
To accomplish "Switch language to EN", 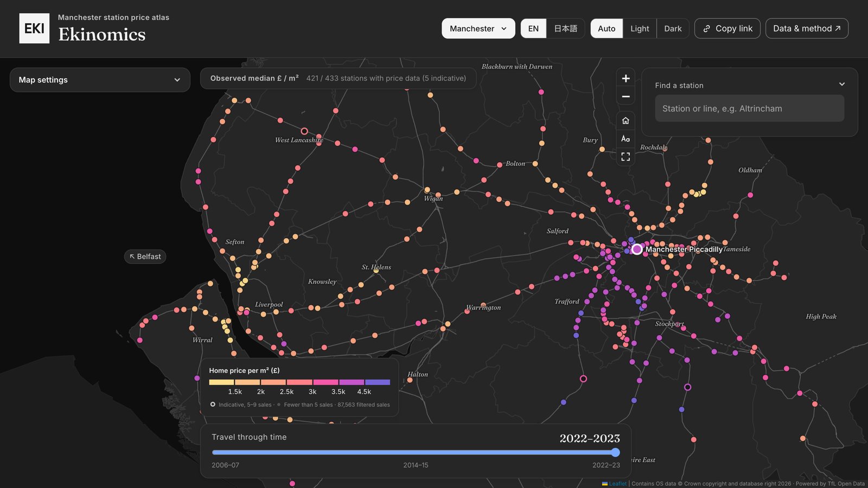I will (533, 29).
